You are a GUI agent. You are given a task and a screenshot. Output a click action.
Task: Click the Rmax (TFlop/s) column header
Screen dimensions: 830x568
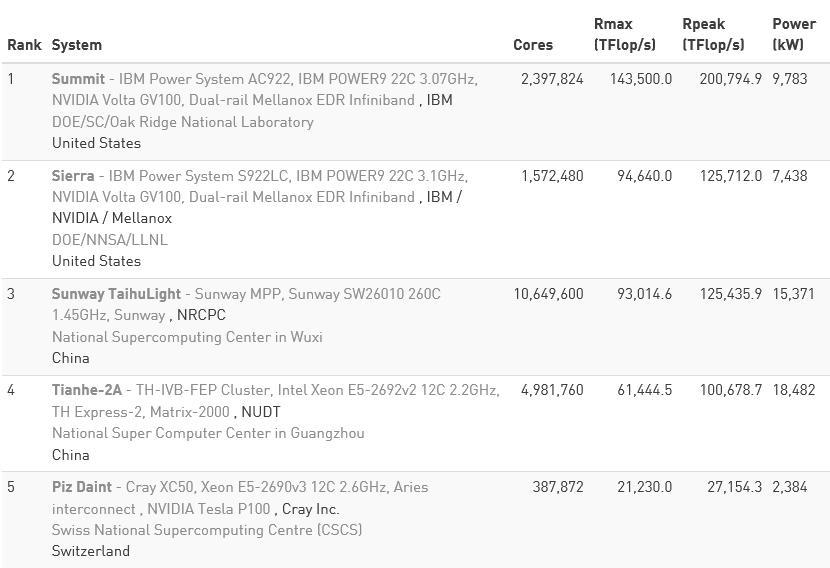625,34
